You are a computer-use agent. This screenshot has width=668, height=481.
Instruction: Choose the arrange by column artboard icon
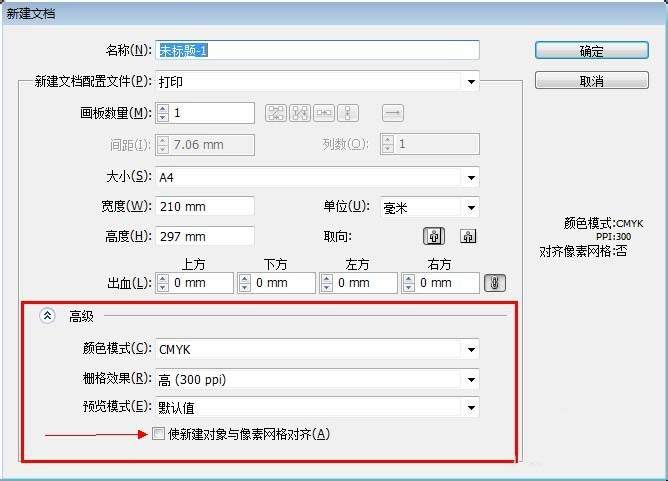348,113
